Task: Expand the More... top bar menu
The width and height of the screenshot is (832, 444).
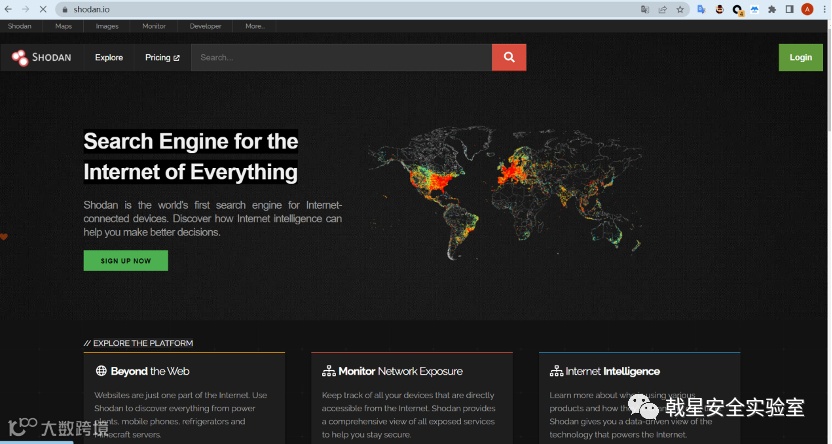Action: pyautogui.click(x=255, y=26)
